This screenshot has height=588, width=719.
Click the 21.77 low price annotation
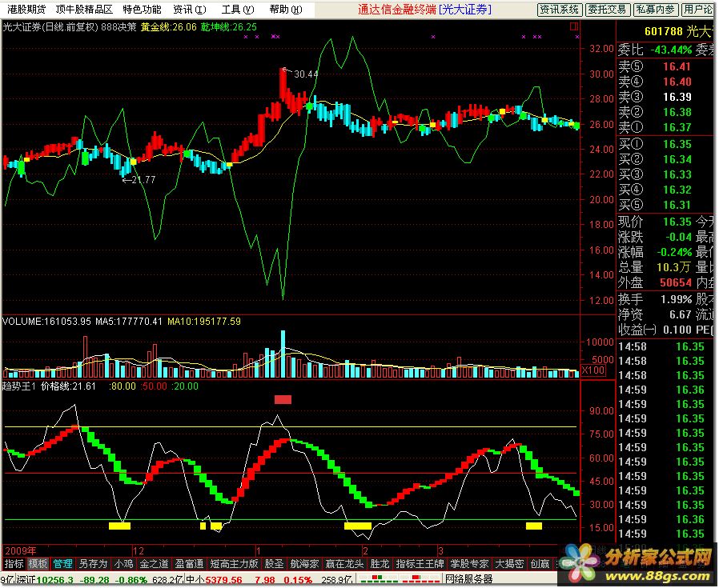click(144, 180)
